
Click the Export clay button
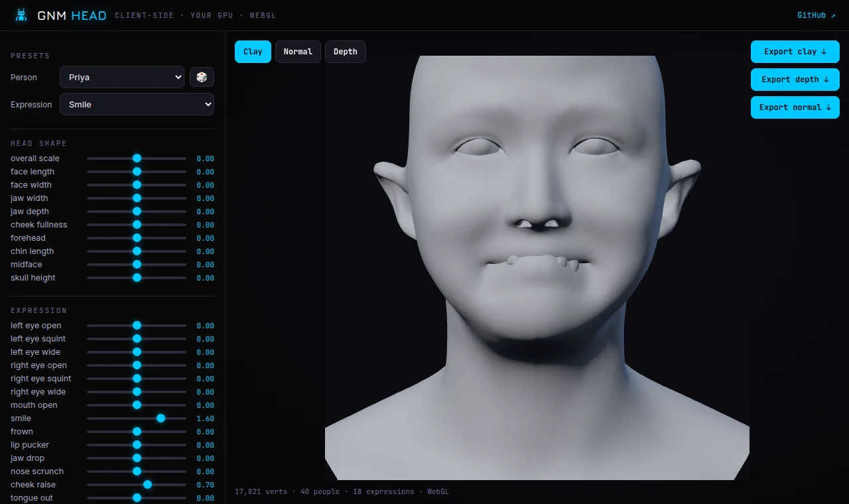coord(795,52)
